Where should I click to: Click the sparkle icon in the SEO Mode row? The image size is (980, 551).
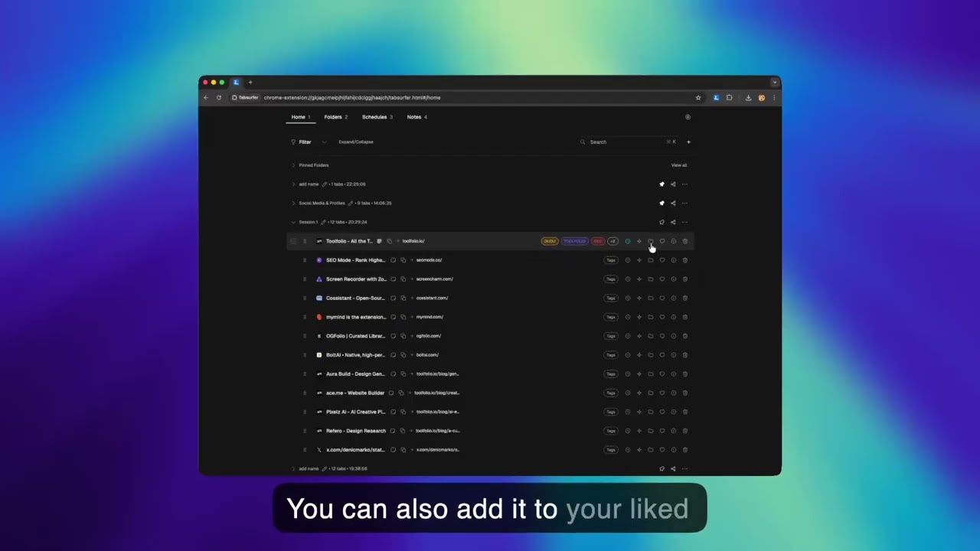pos(639,260)
